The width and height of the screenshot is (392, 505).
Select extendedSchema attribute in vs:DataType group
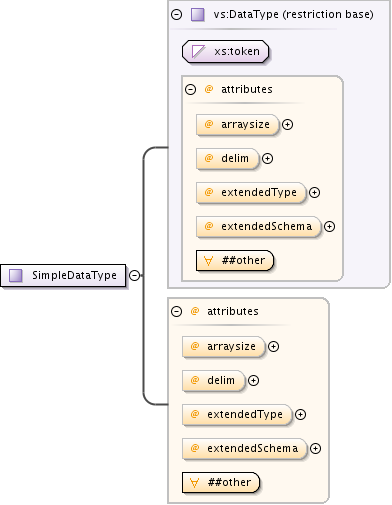(x=259, y=227)
